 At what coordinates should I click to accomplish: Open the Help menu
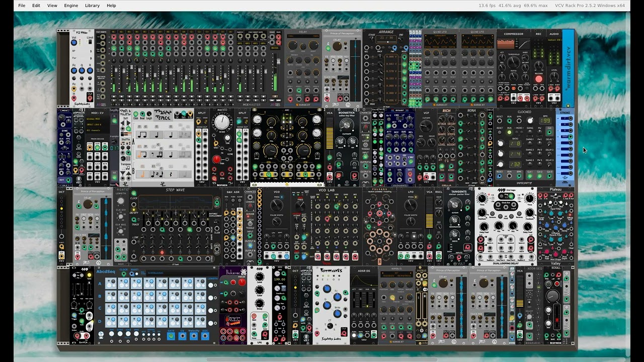tap(111, 6)
